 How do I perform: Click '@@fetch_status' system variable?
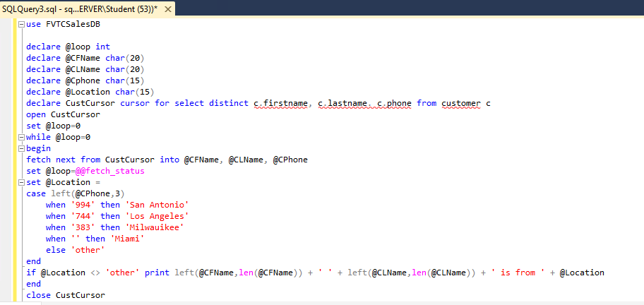coord(109,171)
